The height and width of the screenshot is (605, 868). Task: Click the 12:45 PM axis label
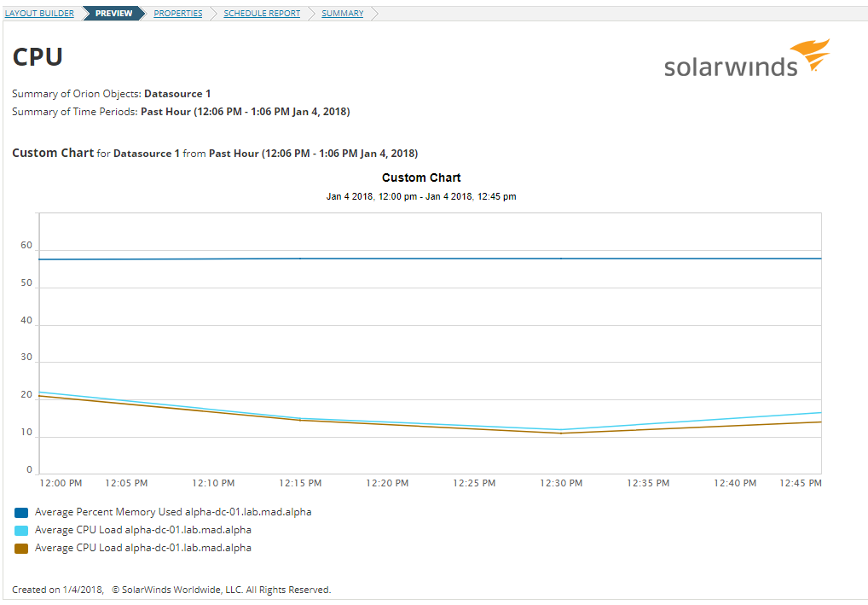pos(801,483)
